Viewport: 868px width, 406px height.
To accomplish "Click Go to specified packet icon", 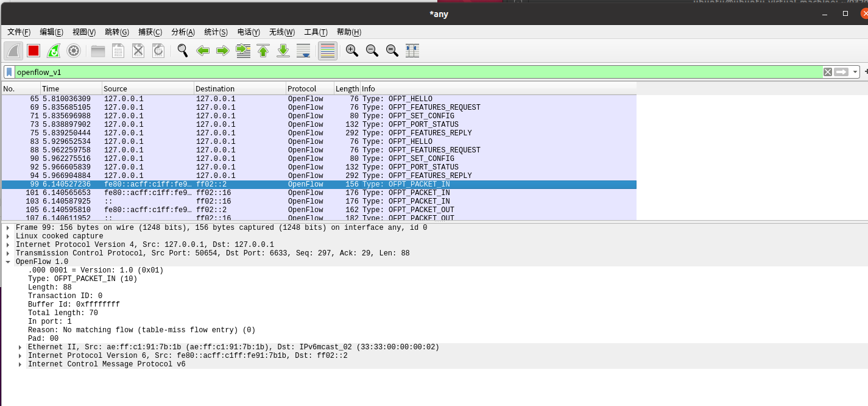I will point(243,51).
